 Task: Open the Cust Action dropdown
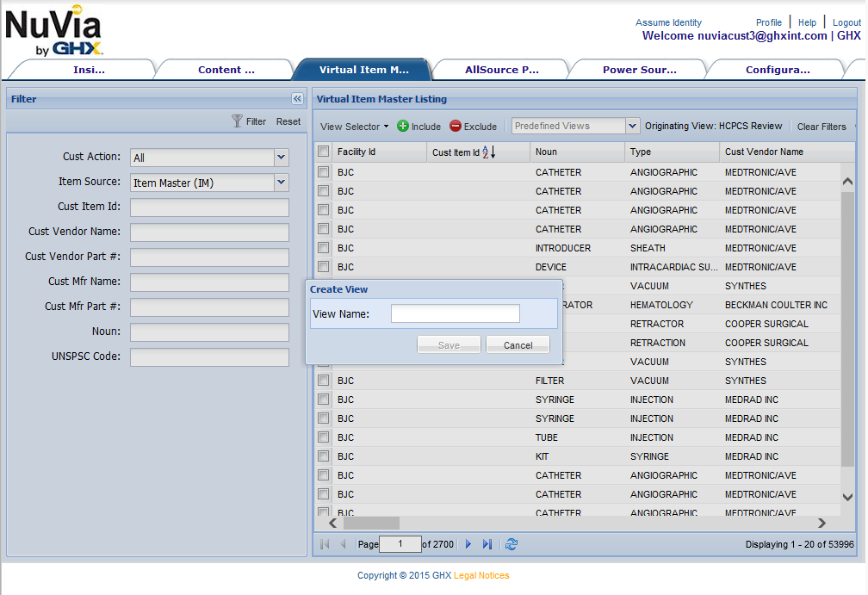point(282,158)
